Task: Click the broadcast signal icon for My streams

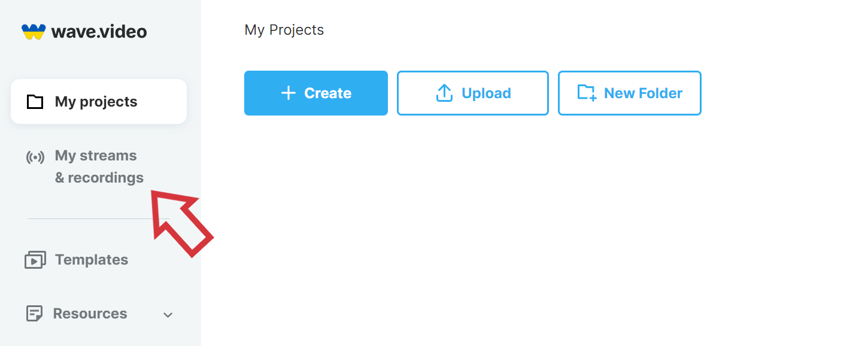Action: pos(35,157)
